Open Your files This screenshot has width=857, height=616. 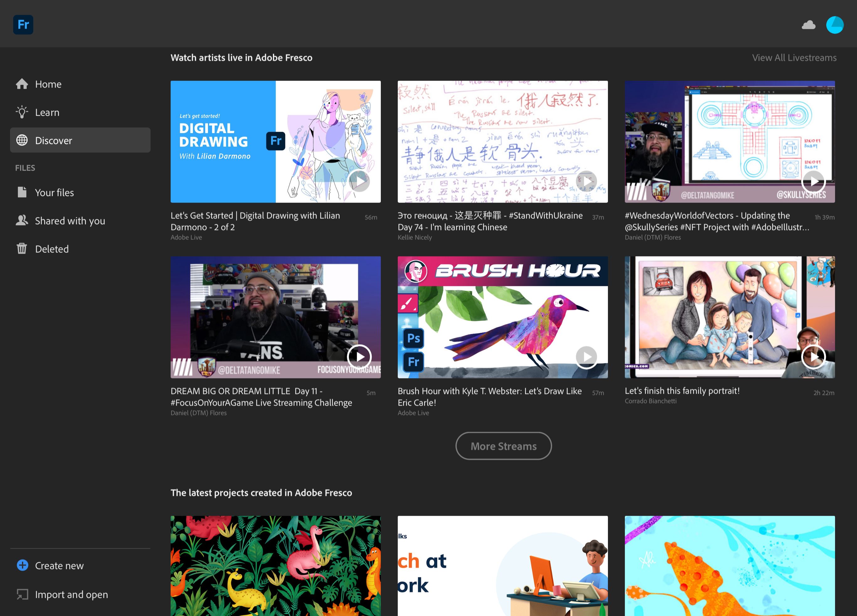80,192
